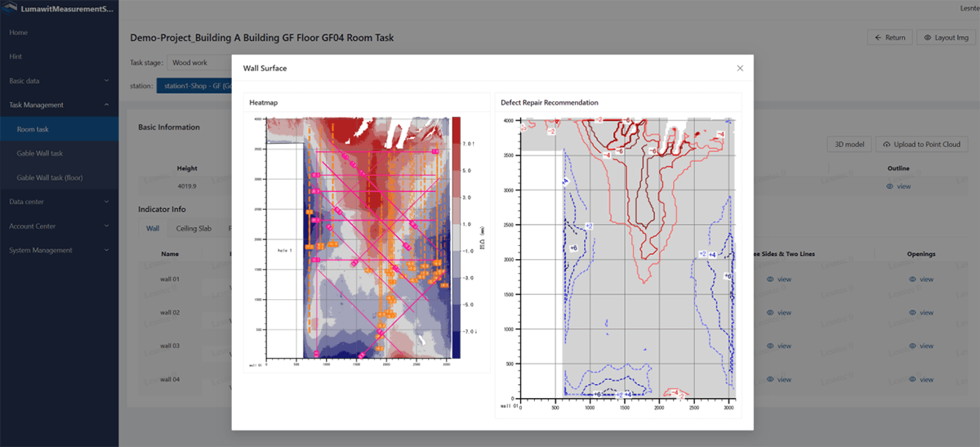
Task: Click Upload to Point Cloud button
Action: click(x=921, y=145)
